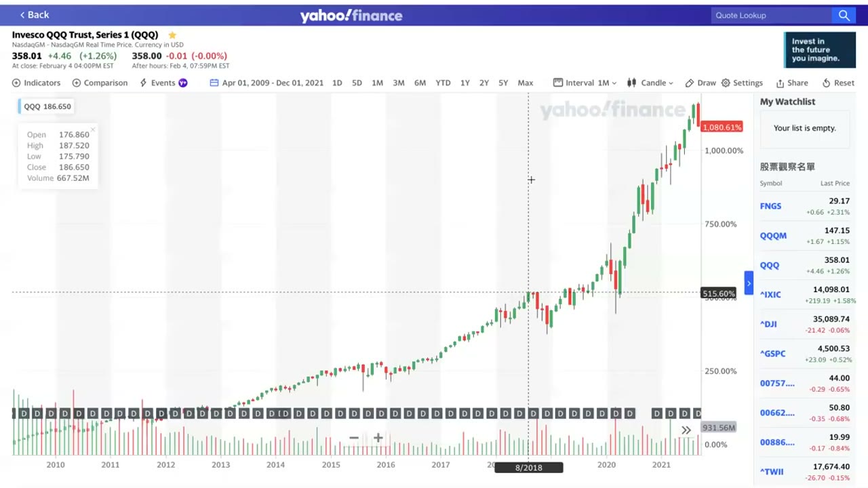Open chart Settings gear
Viewport: 868px width, 488px height.
tap(742, 83)
